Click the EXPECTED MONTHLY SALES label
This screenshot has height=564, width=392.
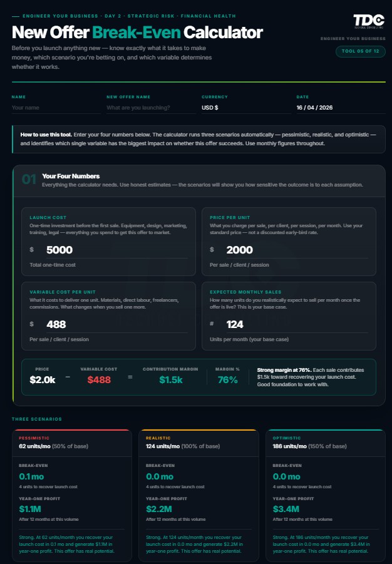245,292
